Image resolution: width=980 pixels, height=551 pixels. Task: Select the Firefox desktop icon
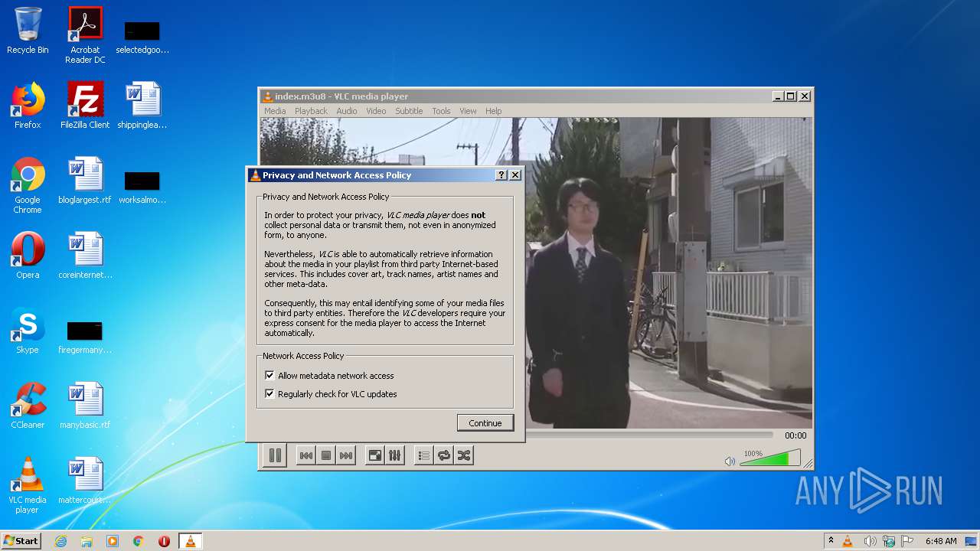(28, 106)
